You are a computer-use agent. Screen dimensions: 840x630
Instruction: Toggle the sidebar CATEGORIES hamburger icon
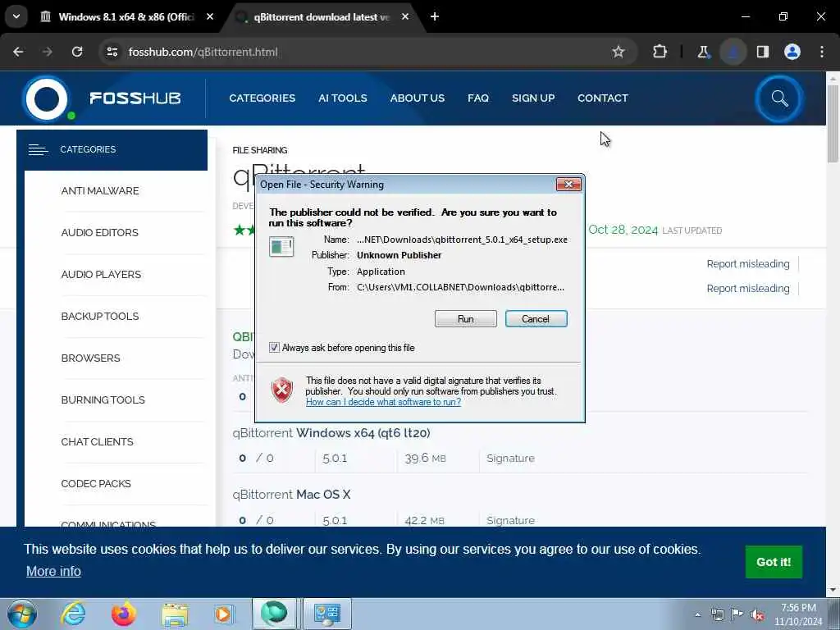(38, 149)
